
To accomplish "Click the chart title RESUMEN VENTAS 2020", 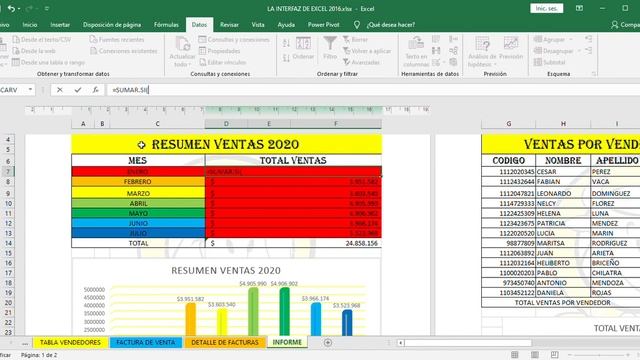I will point(226,270).
